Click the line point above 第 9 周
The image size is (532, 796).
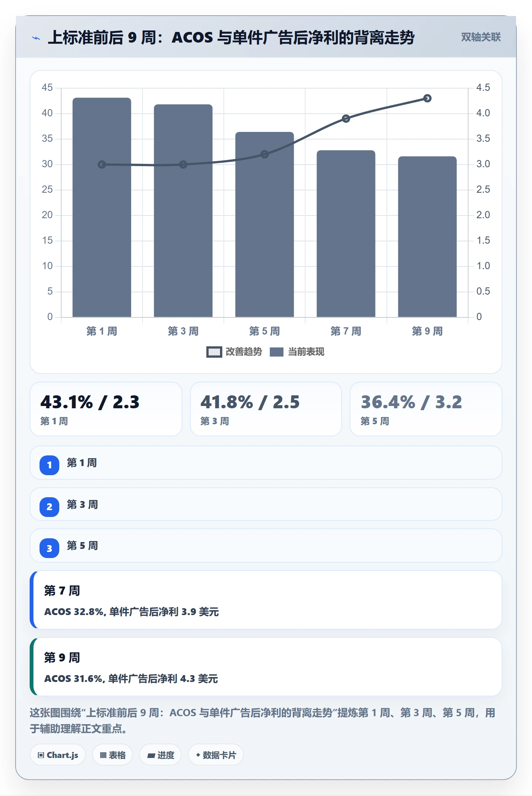tap(427, 98)
